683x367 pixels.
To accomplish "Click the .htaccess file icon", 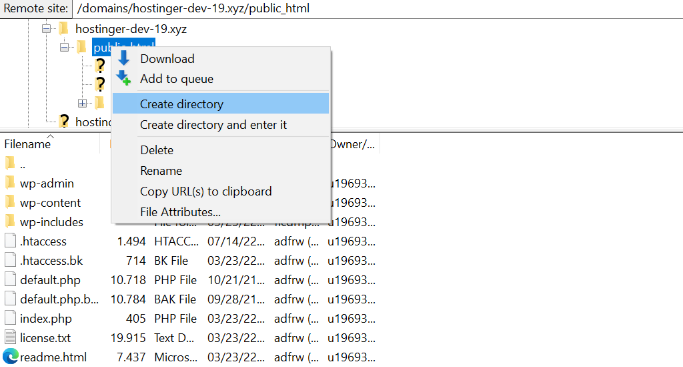I will pos(10,241).
